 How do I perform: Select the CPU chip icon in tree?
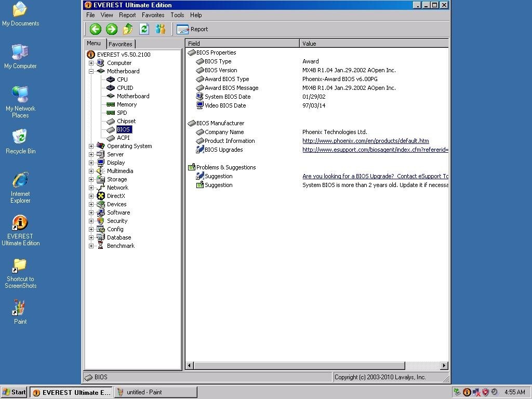(111, 79)
